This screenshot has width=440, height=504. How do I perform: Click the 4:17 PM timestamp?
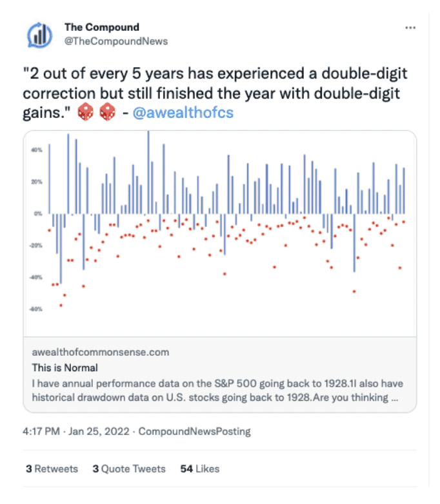(41, 431)
